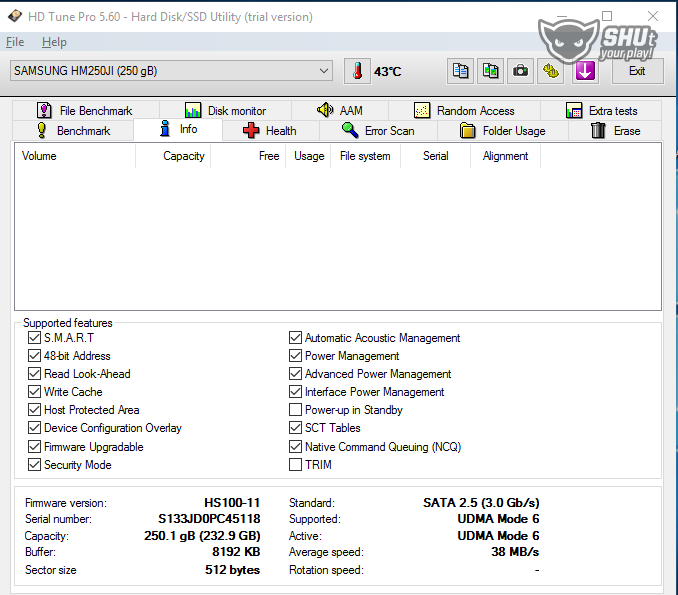The image size is (678, 595).
Task: Open the File menu
Action: (x=15, y=42)
